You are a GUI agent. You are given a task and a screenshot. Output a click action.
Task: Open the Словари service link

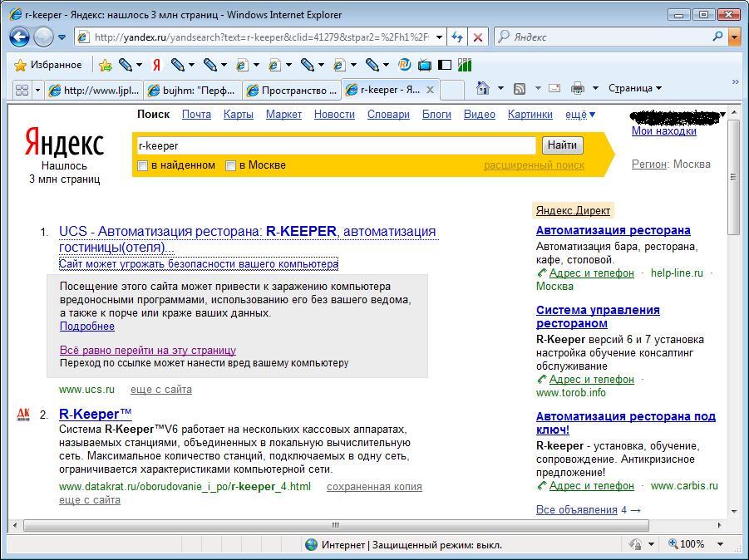coord(388,114)
